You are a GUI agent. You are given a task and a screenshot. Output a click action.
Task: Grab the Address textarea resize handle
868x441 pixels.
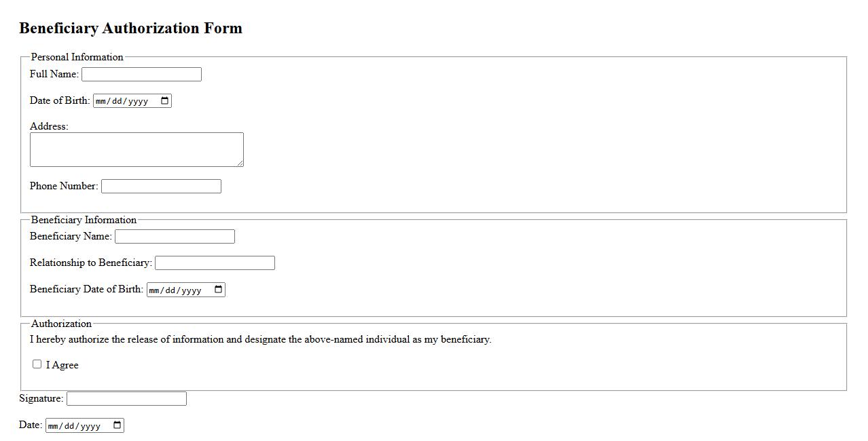(x=240, y=163)
